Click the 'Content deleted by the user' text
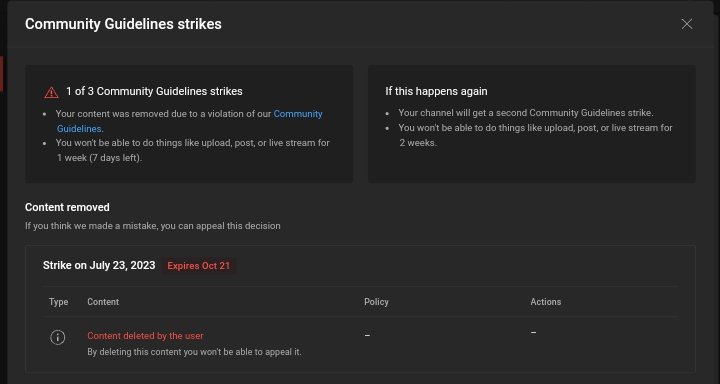 (x=145, y=336)
